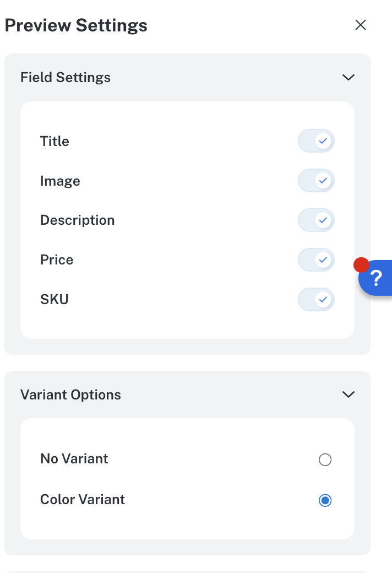Select the No Variant option

coord(325,460)
